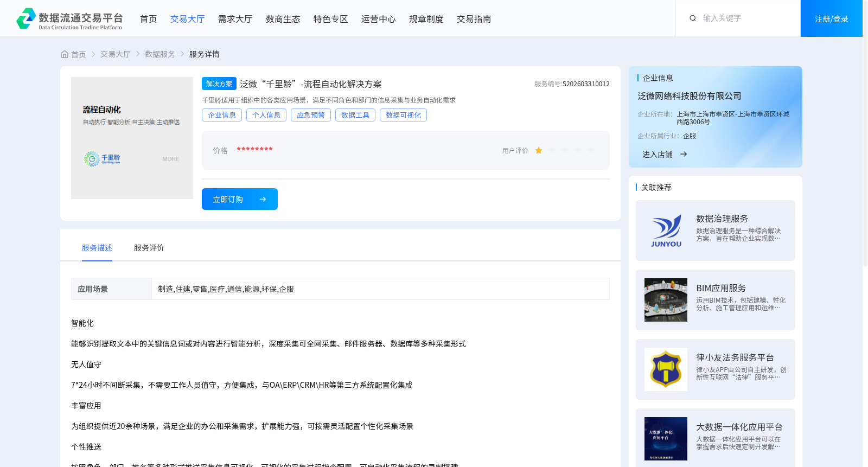Open the BIM应用服务 recommendation title
The width and height of the screenshot is (868, 467).
click(x=721, y=288)
